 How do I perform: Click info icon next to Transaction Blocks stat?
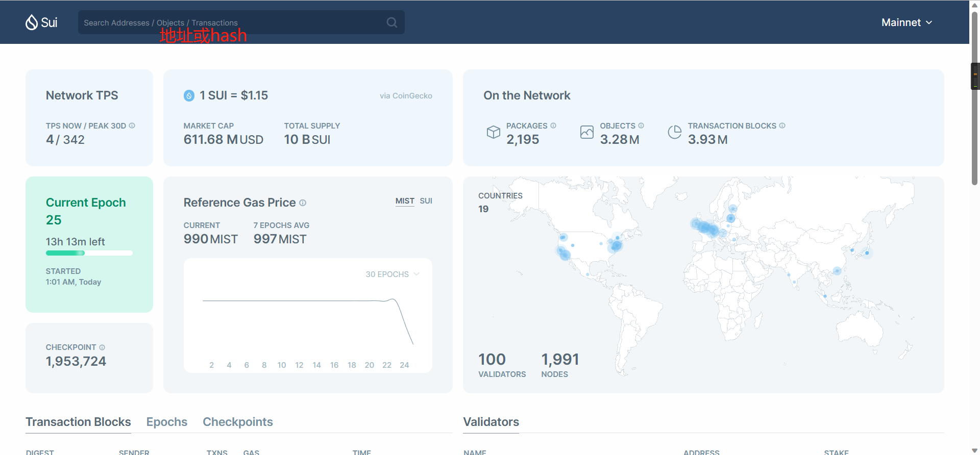coord(782,125)
